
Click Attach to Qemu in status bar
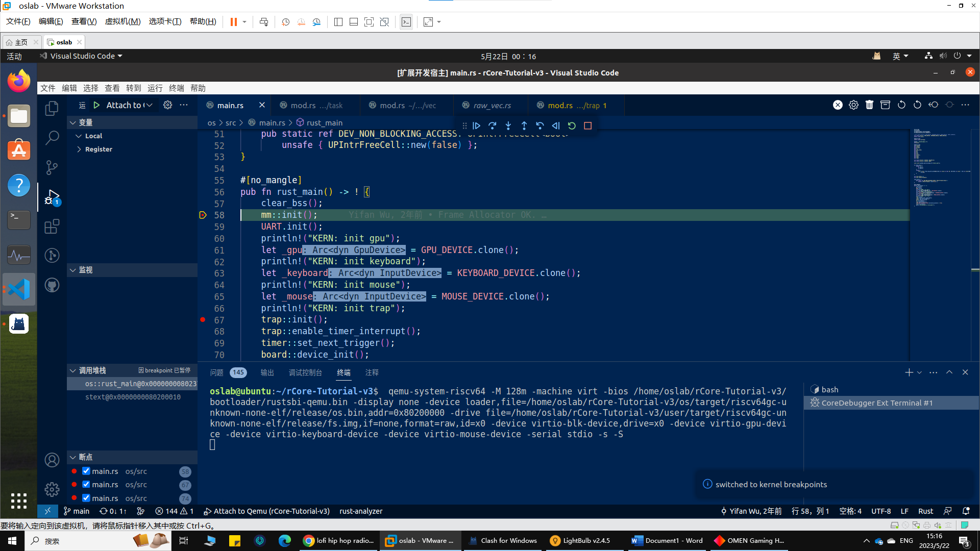[267, 511]
